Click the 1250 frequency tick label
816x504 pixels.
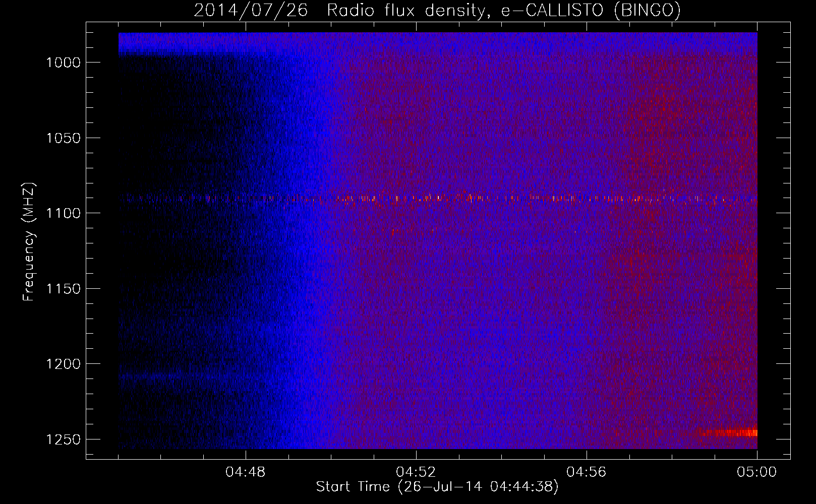click(x=64, y=439)
